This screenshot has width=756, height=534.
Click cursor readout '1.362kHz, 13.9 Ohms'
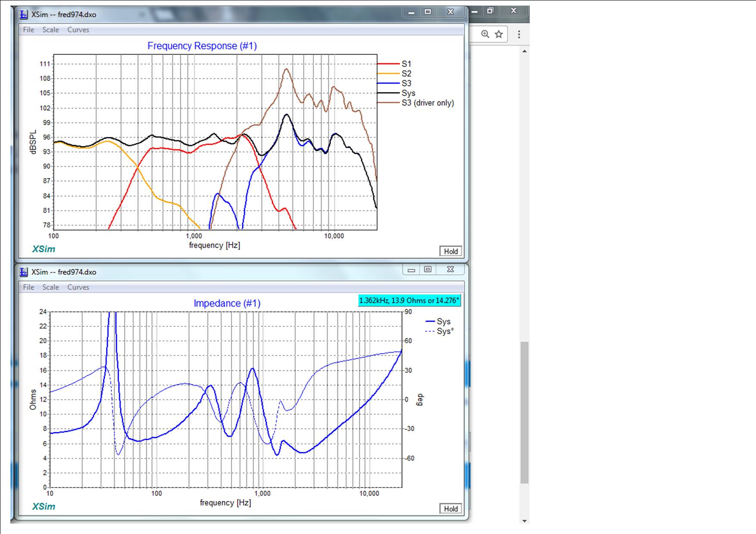coord(409,301)
